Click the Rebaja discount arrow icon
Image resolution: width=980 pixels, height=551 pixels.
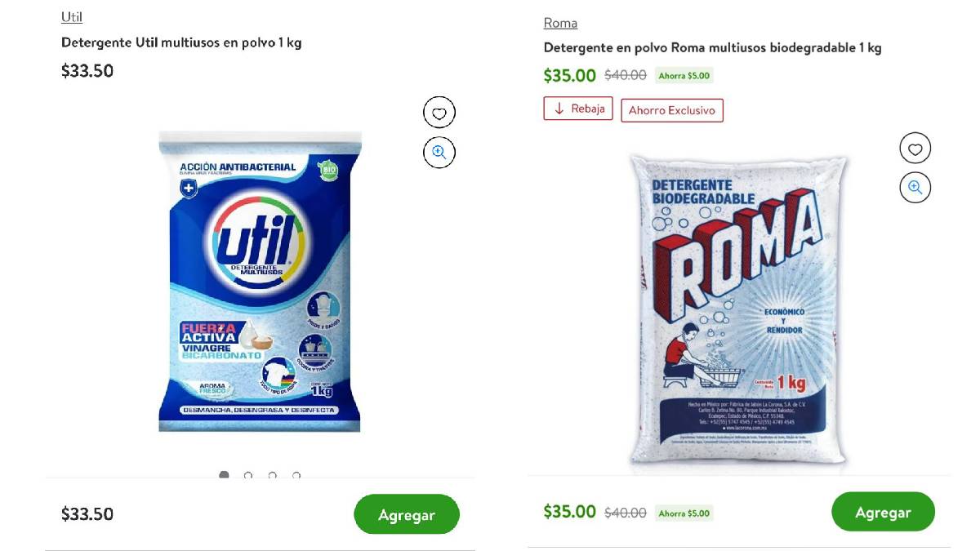pos(558,108)
